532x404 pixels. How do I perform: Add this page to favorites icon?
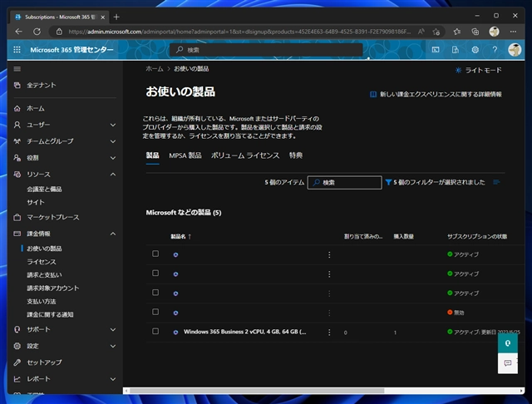tap(436, 32)
